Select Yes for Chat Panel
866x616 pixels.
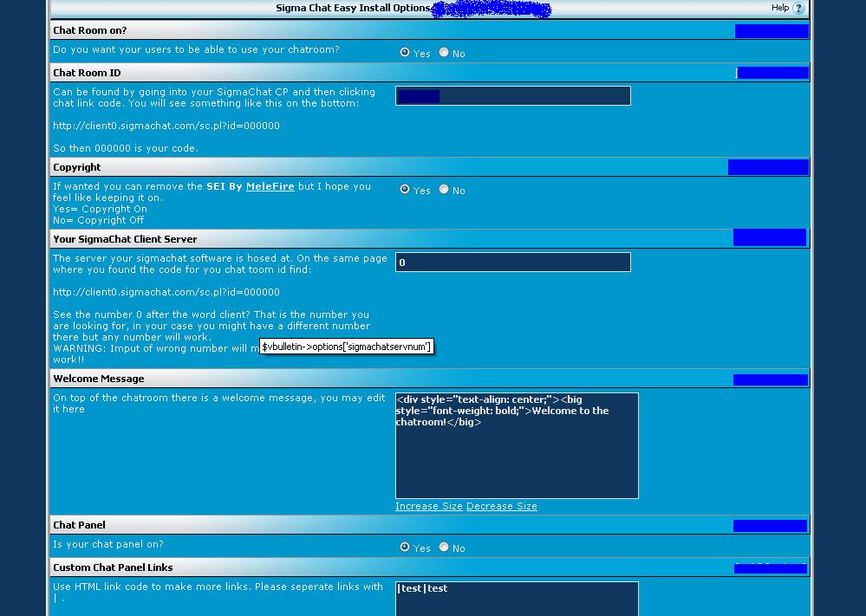tap(405, 548)
